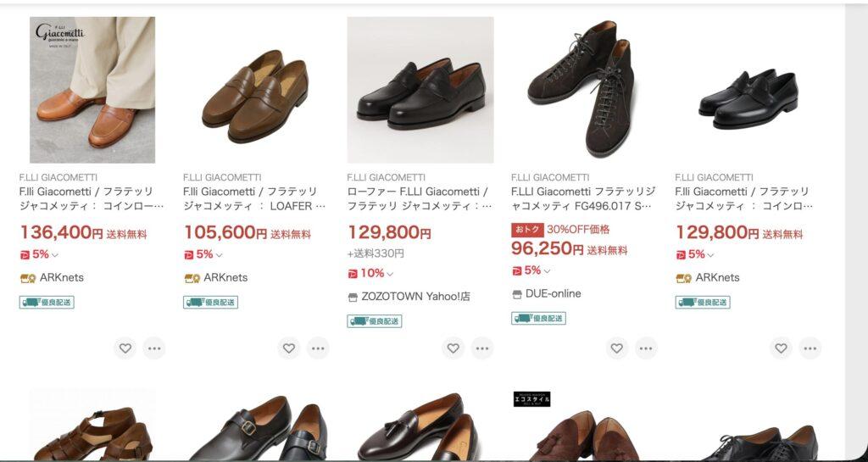Screen dimensions: 868x462
Task: Open more options for 136,400円 loafer
Action: (x=153, y=348)
